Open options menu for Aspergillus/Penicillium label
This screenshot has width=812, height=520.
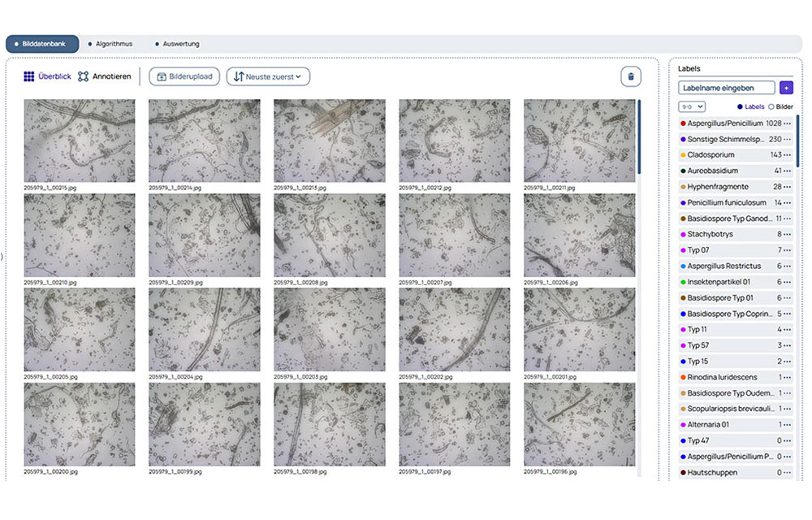[787, 123]
